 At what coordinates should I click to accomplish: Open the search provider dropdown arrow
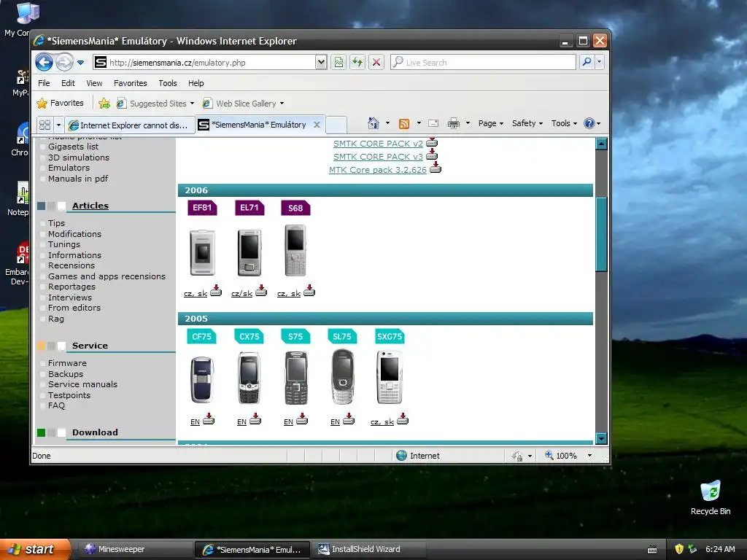[x=600, y=62]
